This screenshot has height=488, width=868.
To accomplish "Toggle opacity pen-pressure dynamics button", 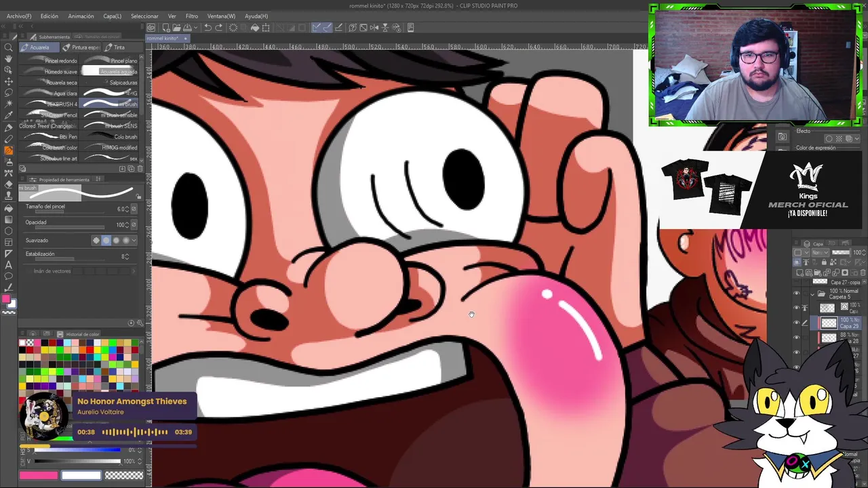I will coord(134,225).
